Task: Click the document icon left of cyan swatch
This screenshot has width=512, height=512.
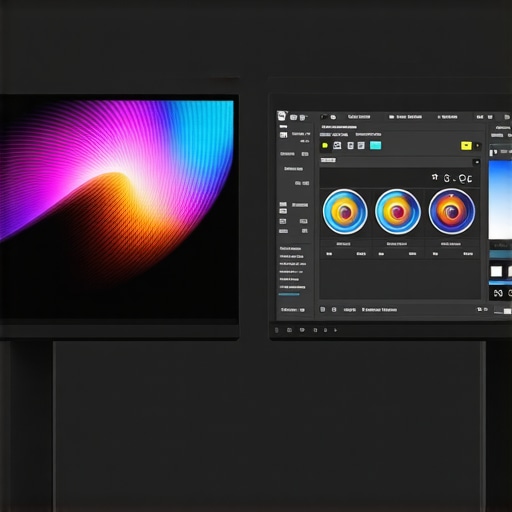Action: tap(361, 145)
